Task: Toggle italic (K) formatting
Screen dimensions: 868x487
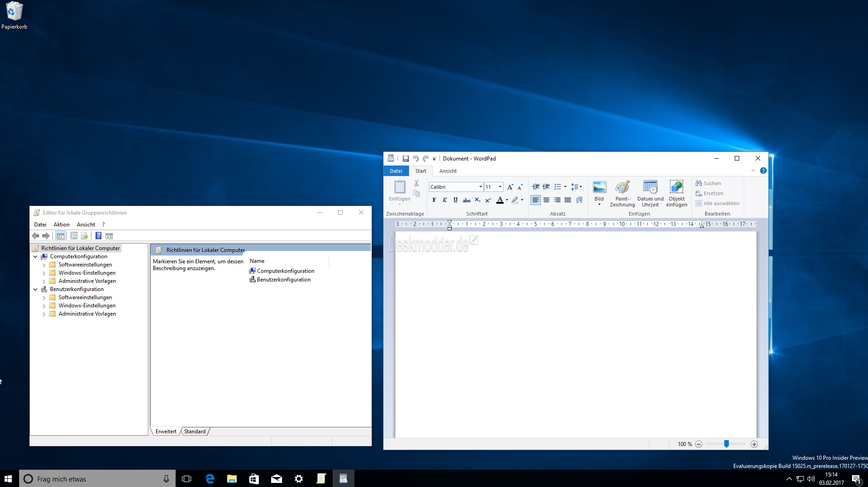Action: [x=444, y=200]
